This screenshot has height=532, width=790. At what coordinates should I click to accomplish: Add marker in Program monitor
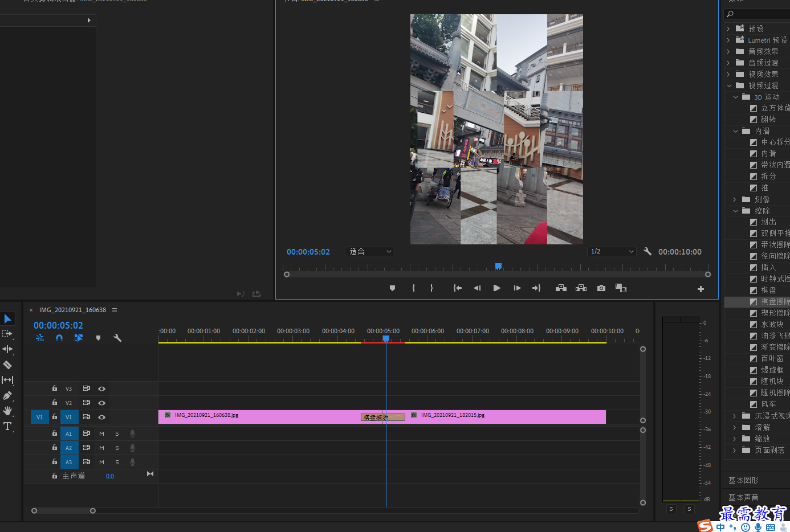pos(392,288)
